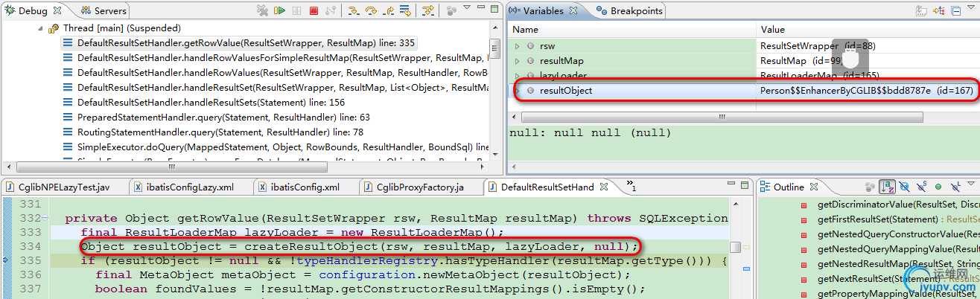
Task: Toggle Show Logical Structure in Variables view
Action: (x=938, y=10)
